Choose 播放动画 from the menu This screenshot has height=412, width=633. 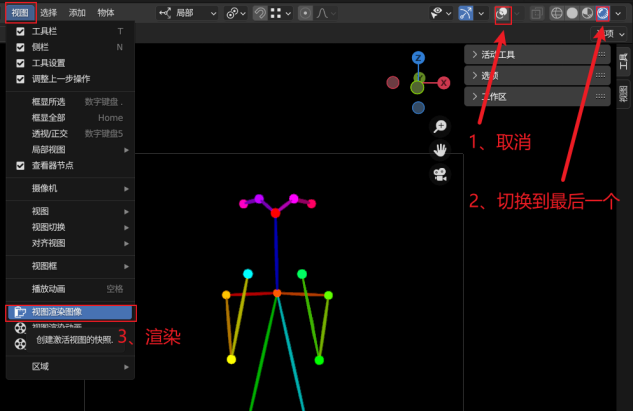pyautogui.click(x=70, y=289)
